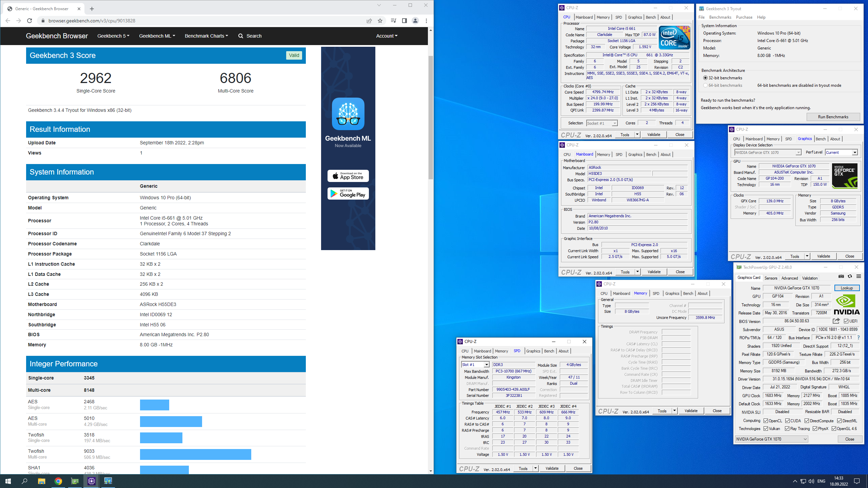Click the volume speaker tray icon
This screenshot has width=868, height=488.
click(x=811, y=481)
